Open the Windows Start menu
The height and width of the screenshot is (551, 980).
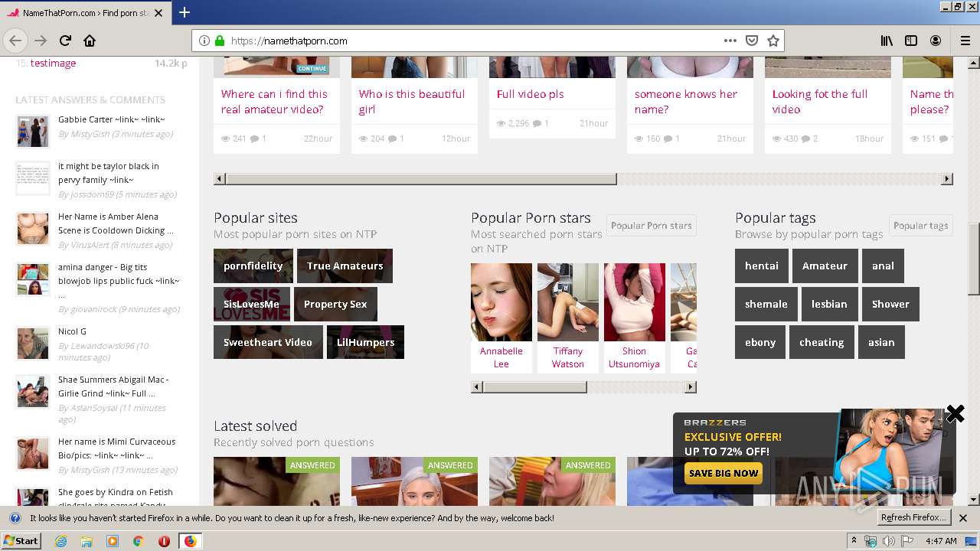point(21,540)
